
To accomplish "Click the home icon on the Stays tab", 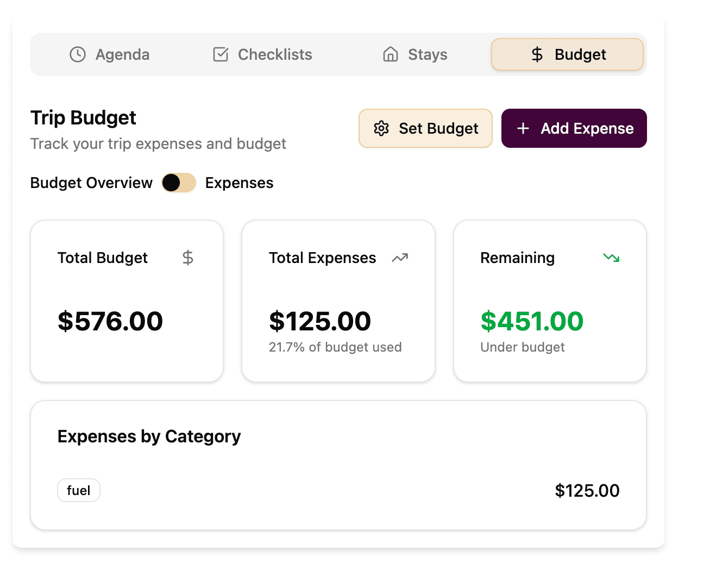I will [391, 54].
